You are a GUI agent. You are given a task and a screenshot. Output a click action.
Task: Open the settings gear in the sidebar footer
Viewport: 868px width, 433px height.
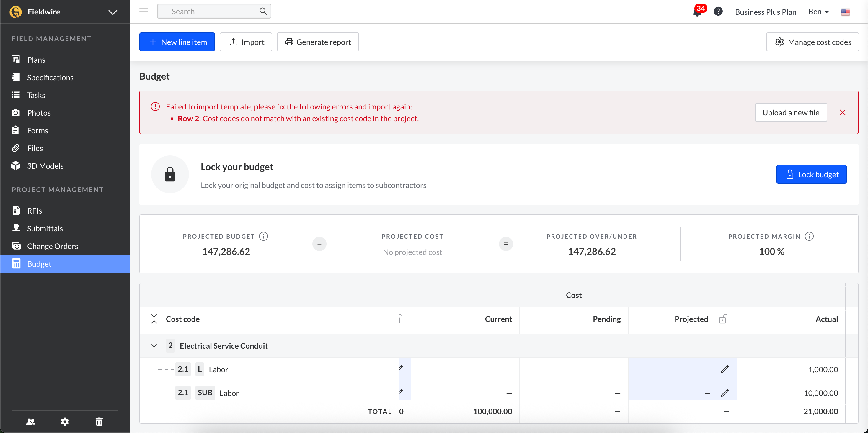click(65, 421)
